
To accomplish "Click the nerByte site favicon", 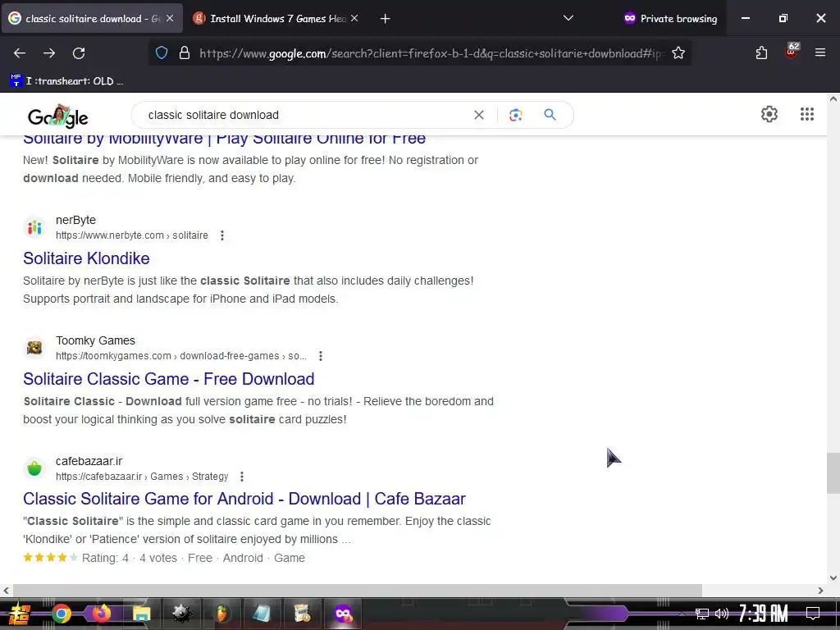I will 34,227.
